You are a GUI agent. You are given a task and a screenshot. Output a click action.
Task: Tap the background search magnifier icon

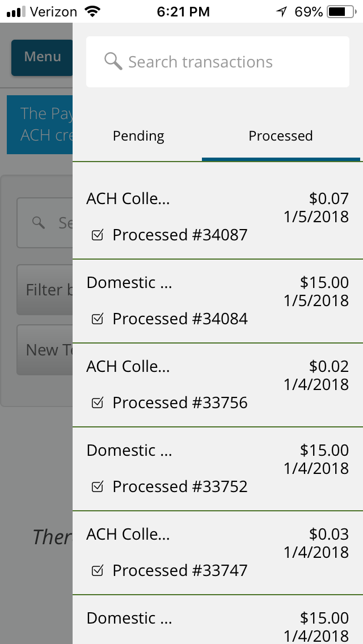[39, 222]
